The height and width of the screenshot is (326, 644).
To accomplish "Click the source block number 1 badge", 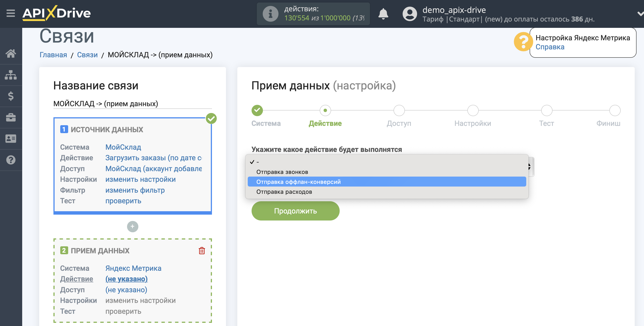I will coord(64,129).
